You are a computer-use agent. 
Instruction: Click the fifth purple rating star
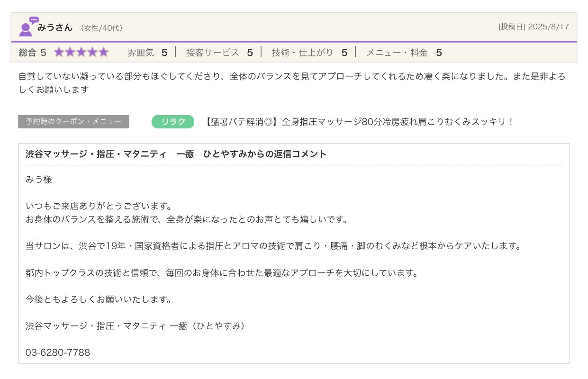103,53
